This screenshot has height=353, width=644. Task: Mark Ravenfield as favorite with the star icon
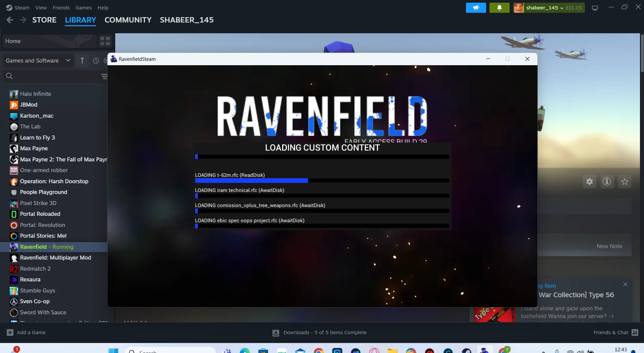[625, 182]
